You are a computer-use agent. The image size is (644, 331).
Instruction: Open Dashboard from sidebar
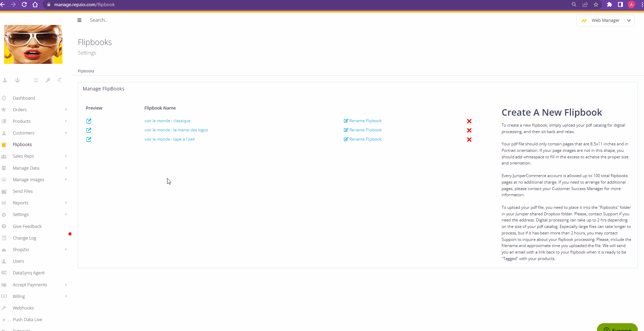[x=24, y=98]
